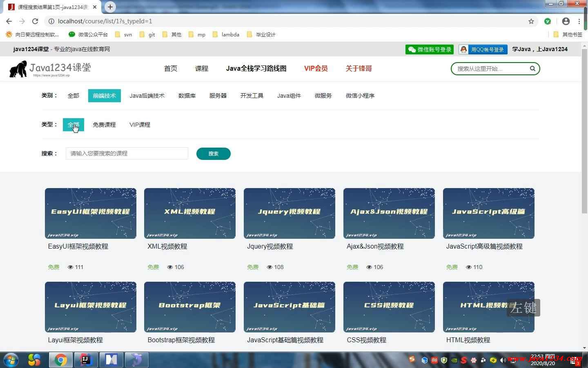Select the 前端技术 category
This screenshot has width=588, height=368.
click(x=105, y=96)
